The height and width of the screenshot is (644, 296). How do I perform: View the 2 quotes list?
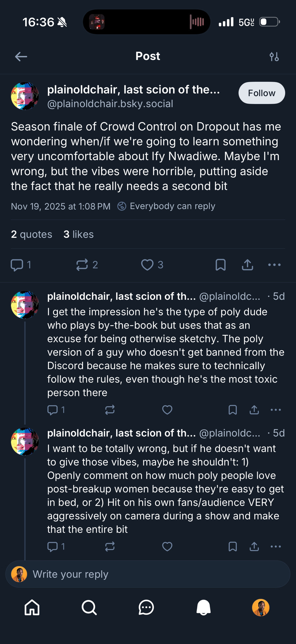32,234
